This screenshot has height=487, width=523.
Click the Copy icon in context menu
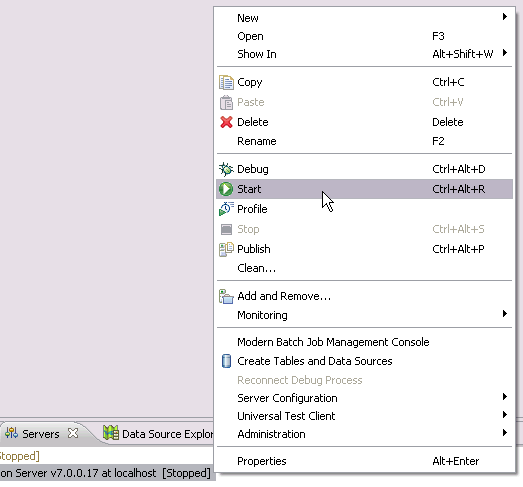226,82
